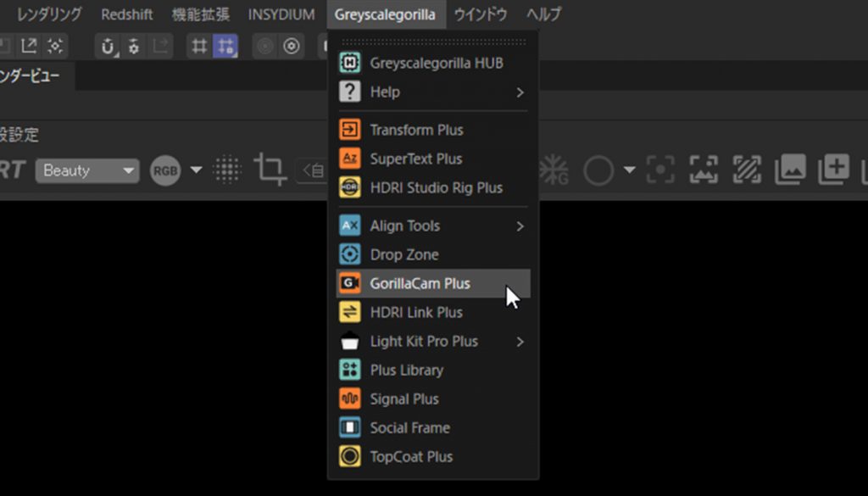Select Signal Plus entry
Image resolution: width=868 pixels, height=496 pixels.
[x=403, y=398]
